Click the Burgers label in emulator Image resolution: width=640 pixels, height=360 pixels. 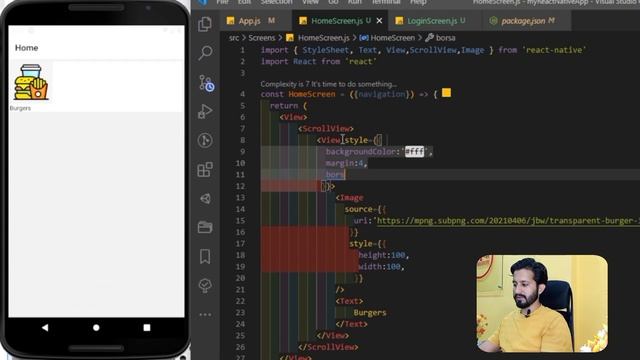20,108
